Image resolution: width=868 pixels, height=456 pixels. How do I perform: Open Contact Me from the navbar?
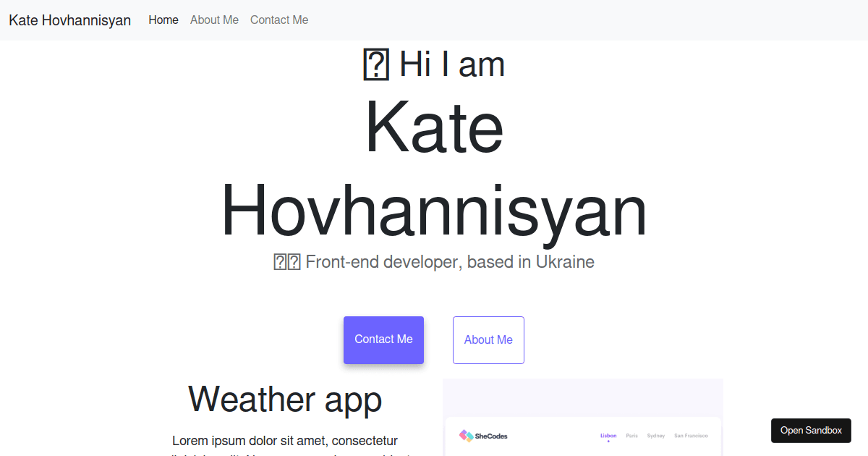coord(279,20)
